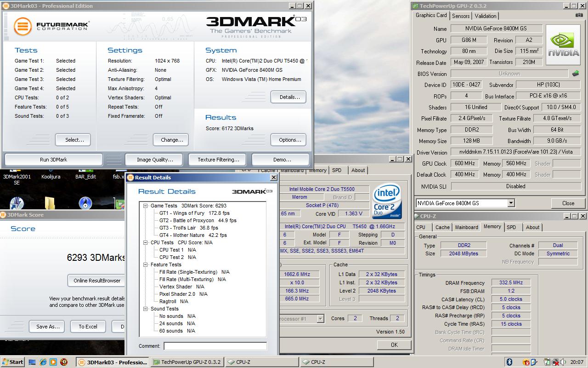The image size is (588, 368).
Task: Click the To Excel button
Action: [88, 327]
